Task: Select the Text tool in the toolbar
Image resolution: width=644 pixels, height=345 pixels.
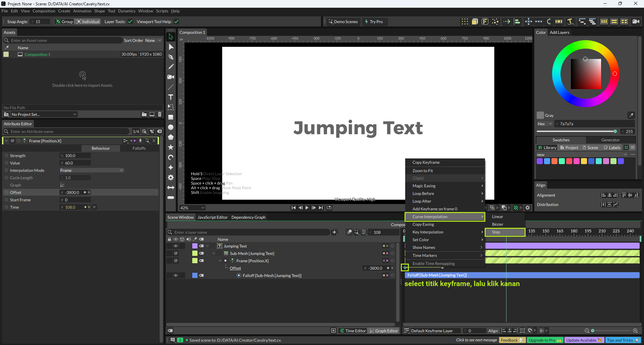Action: point(171,97)
